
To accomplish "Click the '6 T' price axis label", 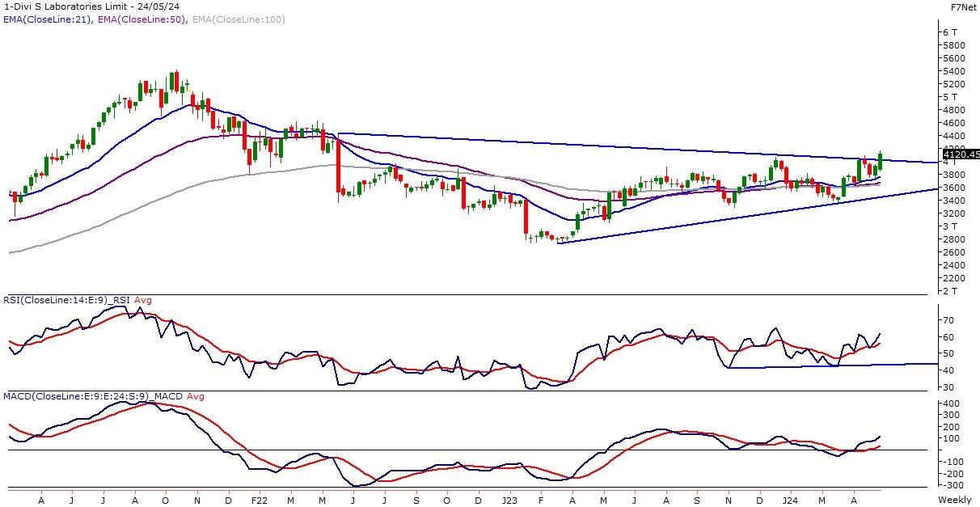I will (950, 32).
